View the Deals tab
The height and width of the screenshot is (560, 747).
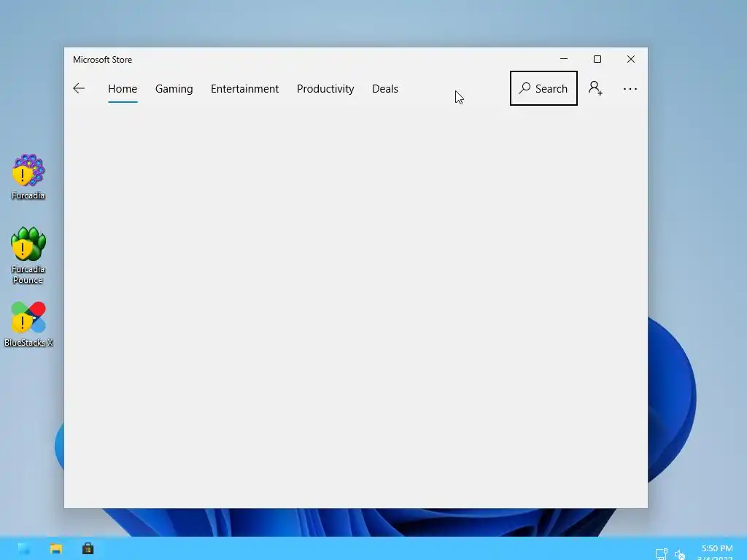pyautogui.click(x=385, y=89)
